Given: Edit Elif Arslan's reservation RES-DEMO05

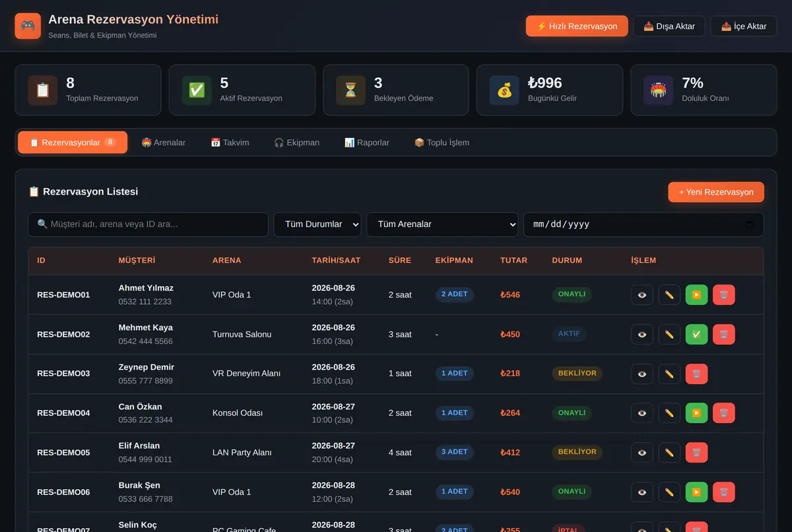Looking at the screenshot, I should 669,452.
